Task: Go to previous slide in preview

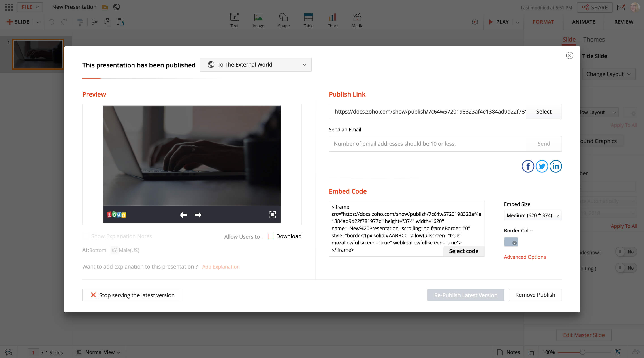Action: [183, 215]
